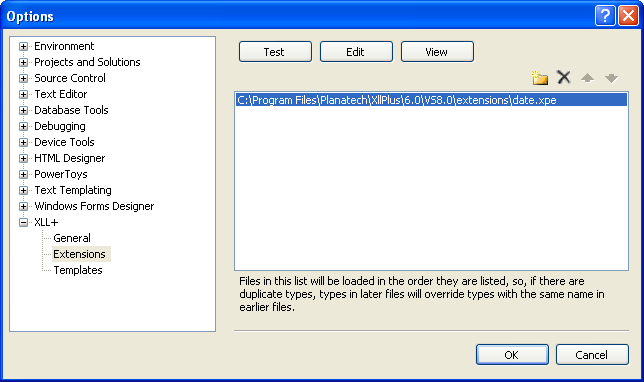Select the XLL+ category label
The height and width of the screenshot is (382, 644).
(46, 222)
